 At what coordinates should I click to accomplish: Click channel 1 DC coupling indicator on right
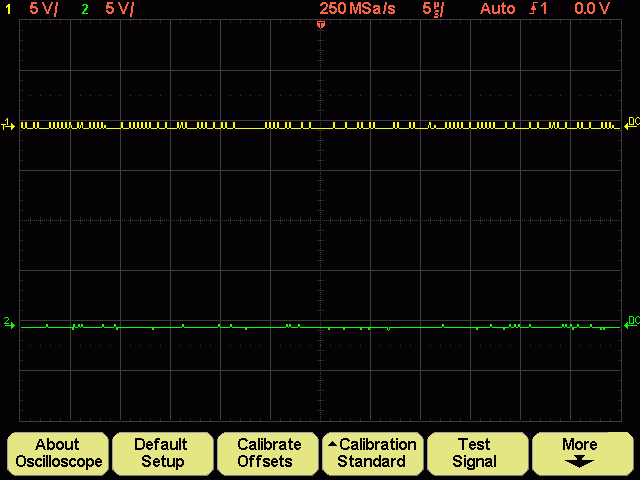click(x=632, y=122)
